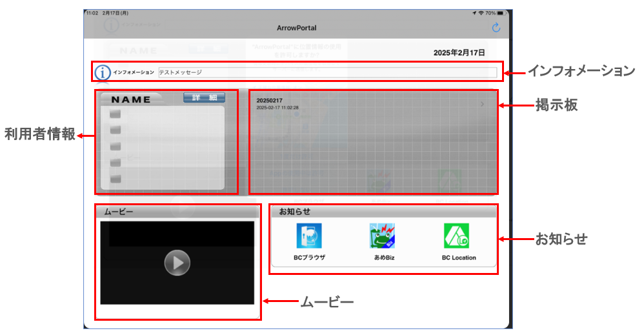Open the BC Location app icon
644x333 pixels.
click(x=456, y=236)
